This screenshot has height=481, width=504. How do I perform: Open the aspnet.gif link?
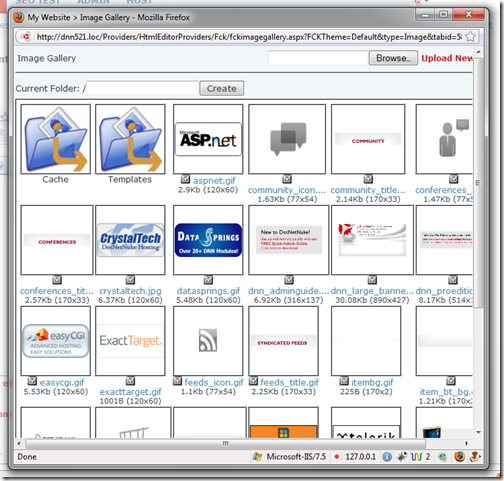214,181
